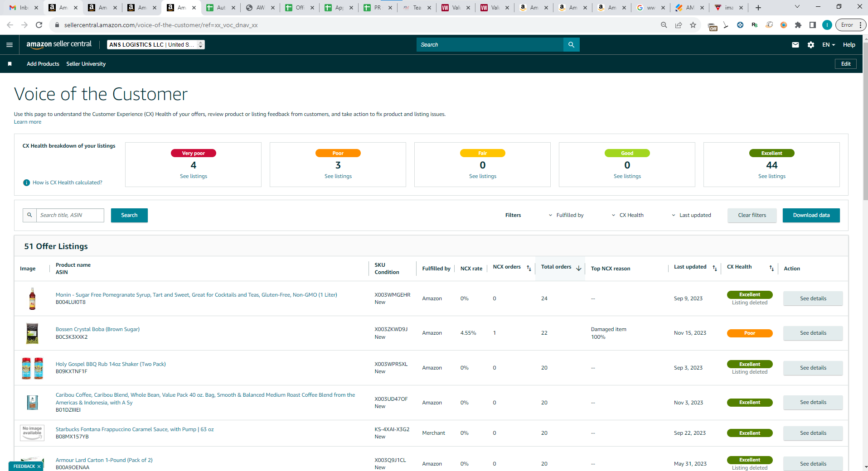See listings under Very poor
This screenshot has height=471, width=868.
(x=194, y=176)
